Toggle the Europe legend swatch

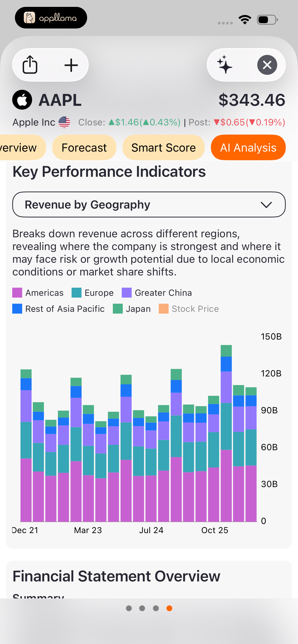coord(76,293)
